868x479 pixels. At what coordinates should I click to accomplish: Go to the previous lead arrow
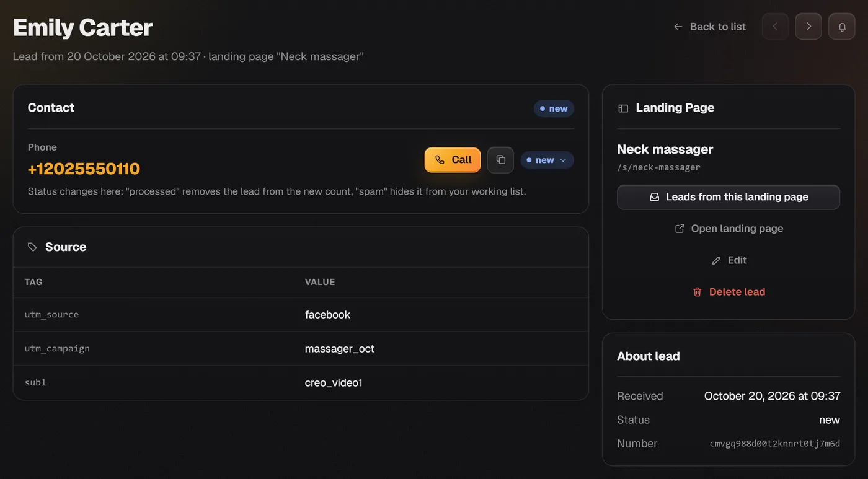point(775,27)
